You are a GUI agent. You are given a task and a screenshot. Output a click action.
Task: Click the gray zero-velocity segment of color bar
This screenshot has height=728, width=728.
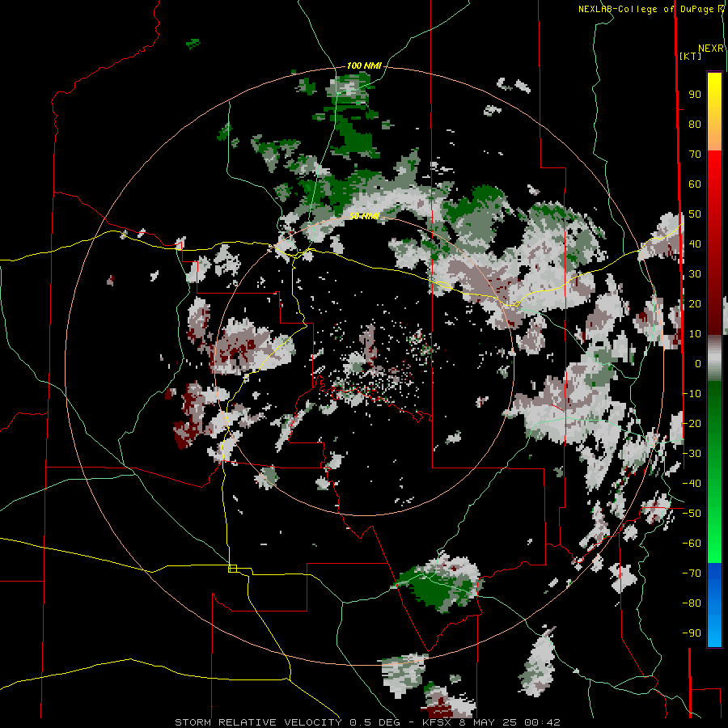pyautogui.click(x=714, y=358)
